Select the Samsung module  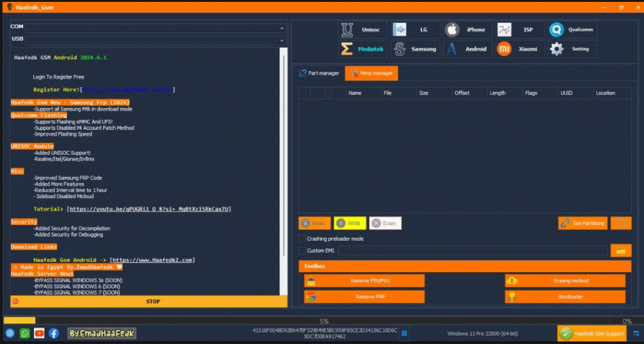(x=415, y=49)
